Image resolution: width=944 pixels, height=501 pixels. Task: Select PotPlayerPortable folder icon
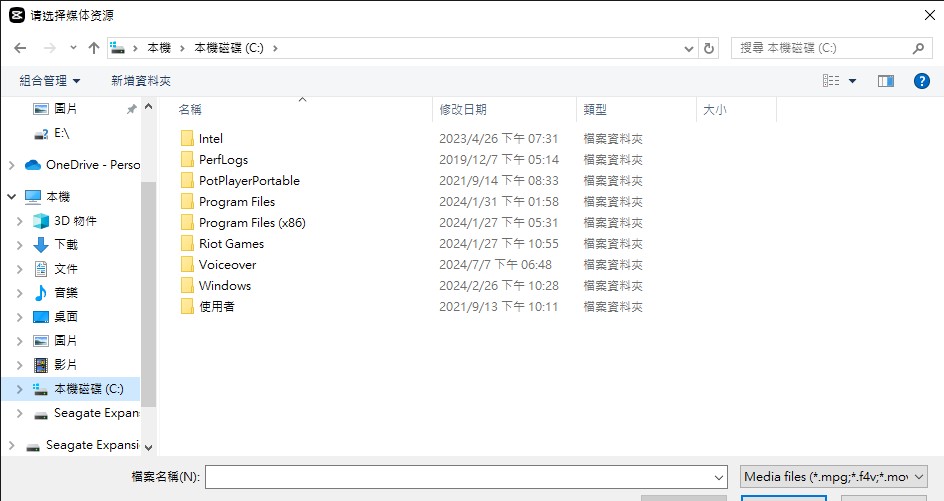click(187, 181)
